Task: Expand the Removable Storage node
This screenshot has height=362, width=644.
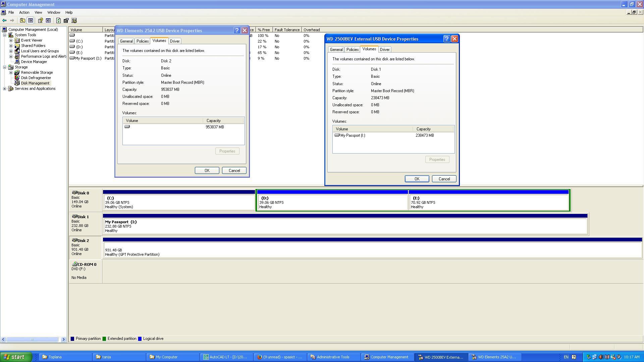Action: coord(11,72)
